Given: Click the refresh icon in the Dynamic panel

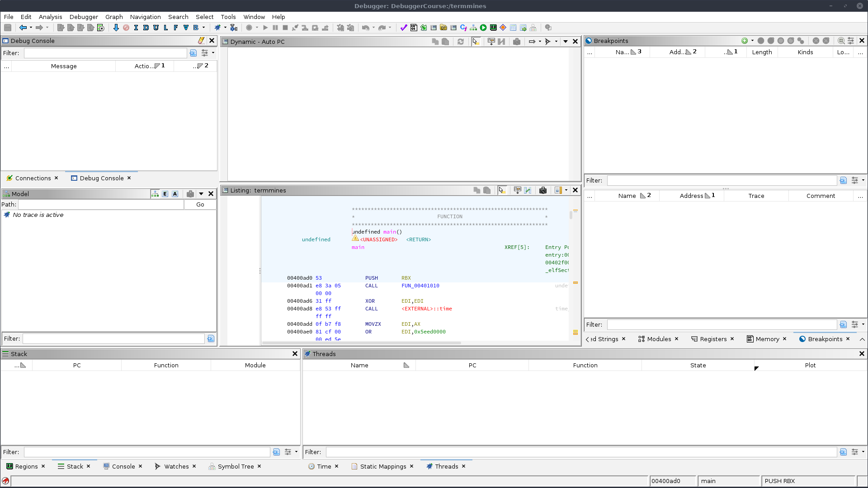Looking at the screenshot, I should pos(461,41).
